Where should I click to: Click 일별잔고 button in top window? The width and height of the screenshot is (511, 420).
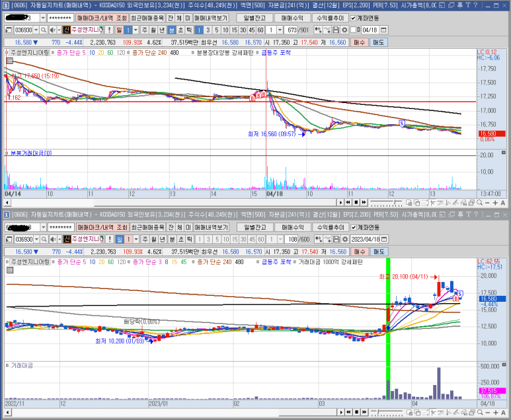(255, 18)
